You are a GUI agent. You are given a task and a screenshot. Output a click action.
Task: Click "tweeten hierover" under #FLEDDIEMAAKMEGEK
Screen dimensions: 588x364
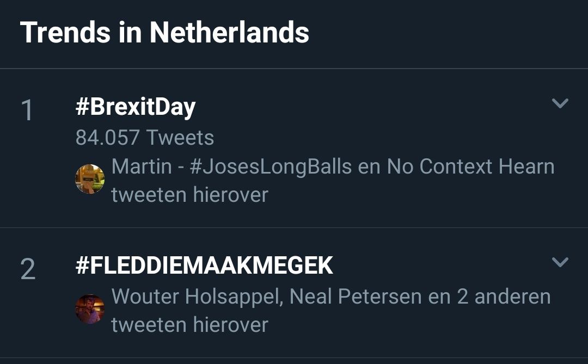[x=189, y=325]
